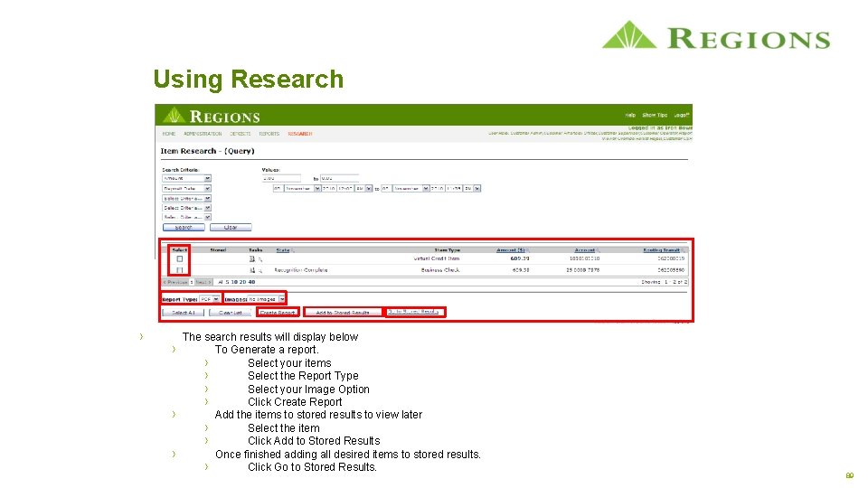Open the start date AM/PM dropdown
The image size is (868, 488).
click(363, 189)
